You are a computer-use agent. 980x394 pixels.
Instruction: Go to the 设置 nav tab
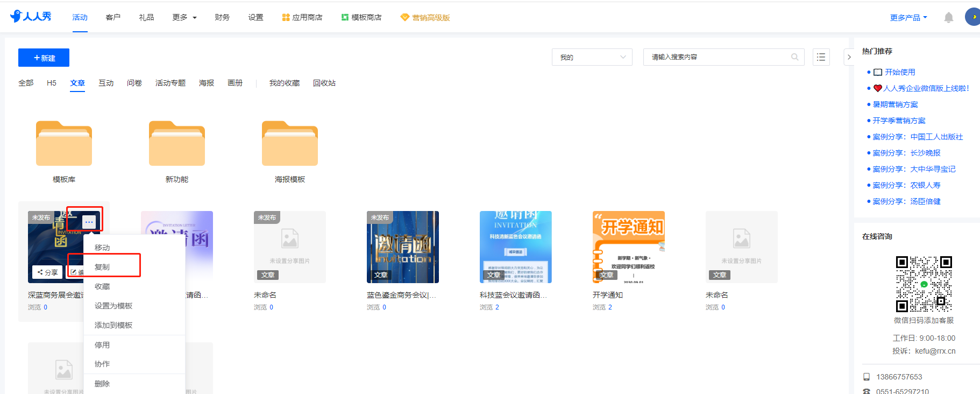click(x=255, y=18)
